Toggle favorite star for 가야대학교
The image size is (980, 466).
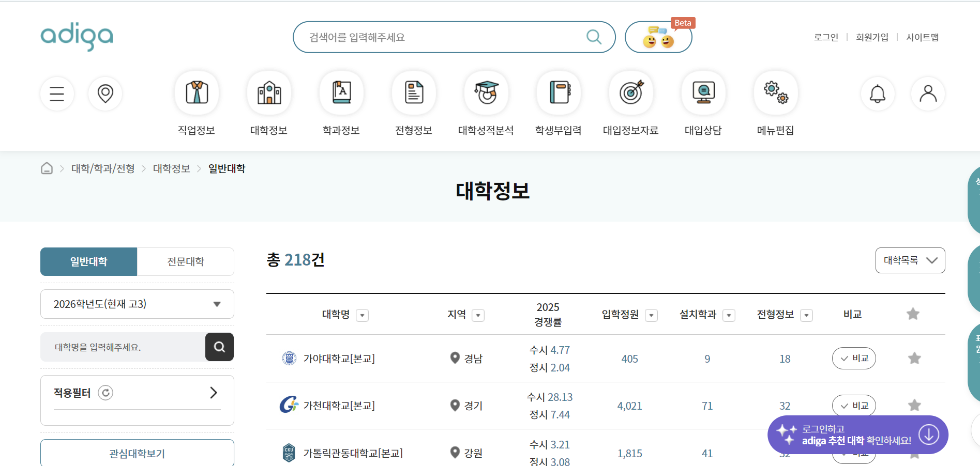coord(914,358)
